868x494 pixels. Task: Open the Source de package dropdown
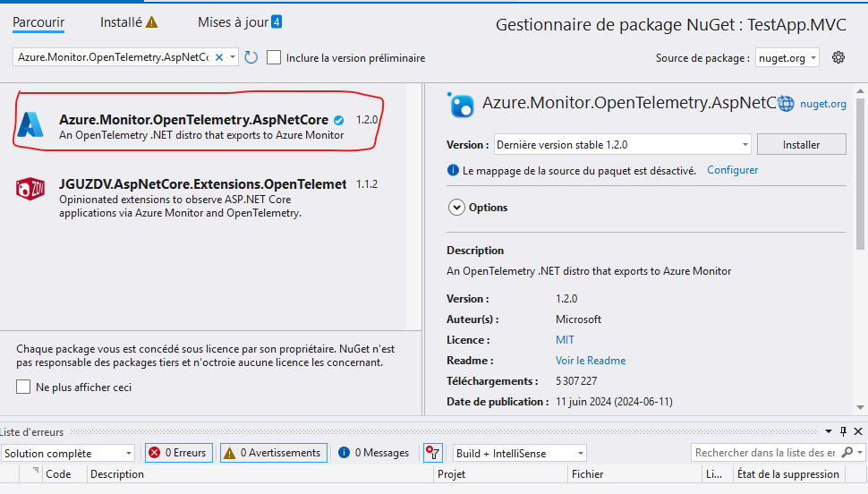[787, 57]
